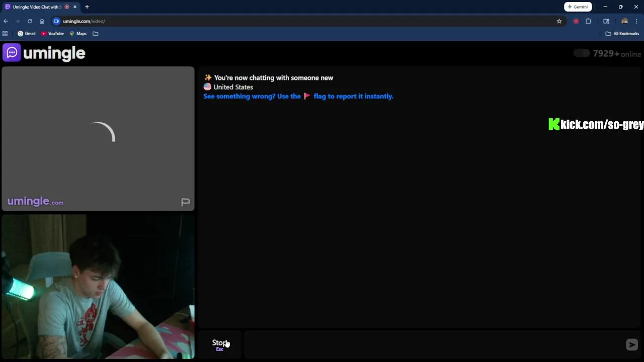The height and width of the screenshot is (362, 644).
Task: Open the browser home page icon
Action: click(42, 21)
